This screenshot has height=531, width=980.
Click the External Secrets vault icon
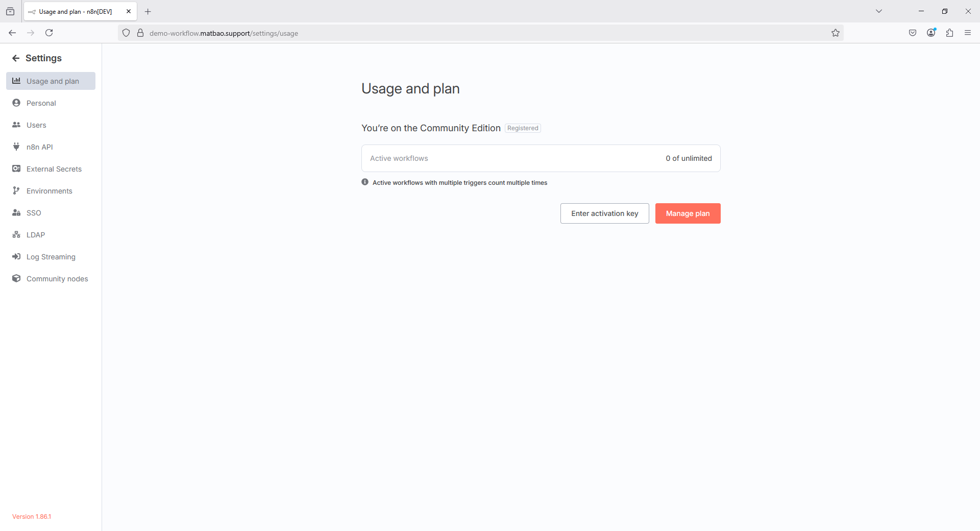point(16,169)
